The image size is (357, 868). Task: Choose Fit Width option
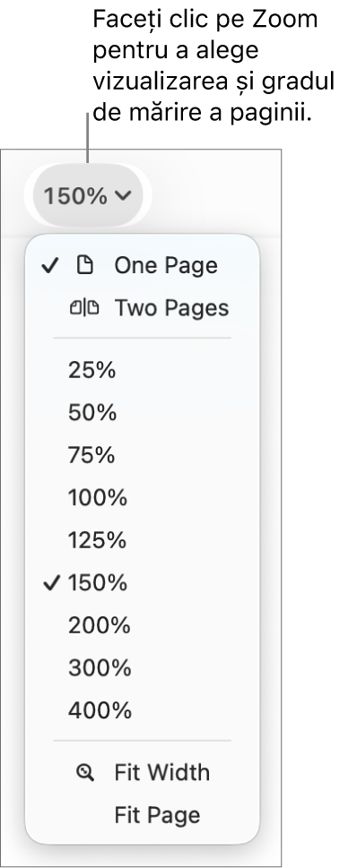tap(142, 773)
